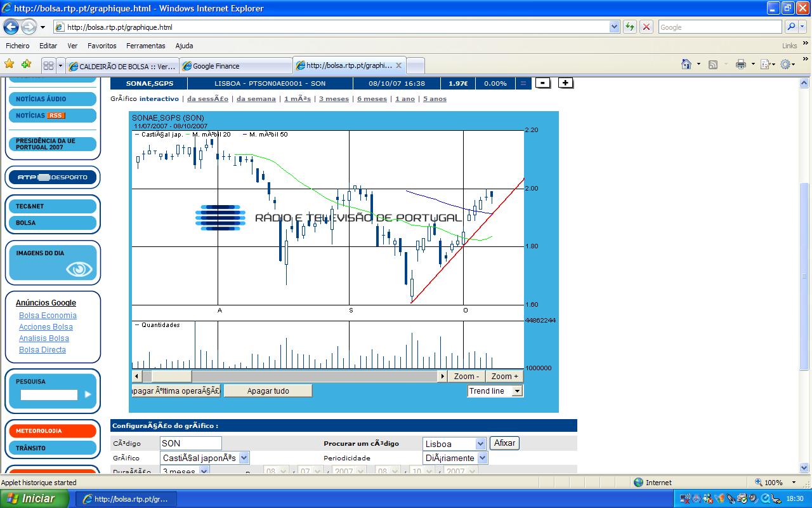Image resolution: width=812 pixels, height=508 pixels.
Task: Stop loading with the red X icon
Action: coord(646,27)
